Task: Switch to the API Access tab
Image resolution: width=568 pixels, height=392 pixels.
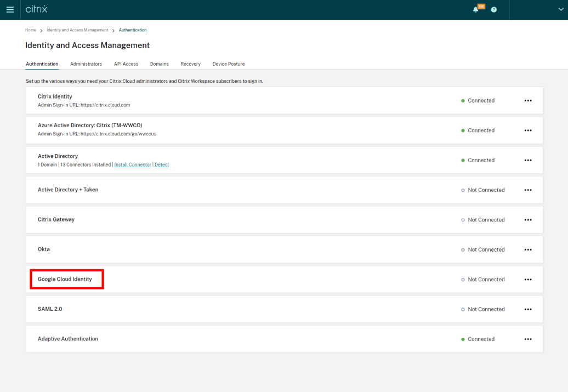Action: [126, 64]
